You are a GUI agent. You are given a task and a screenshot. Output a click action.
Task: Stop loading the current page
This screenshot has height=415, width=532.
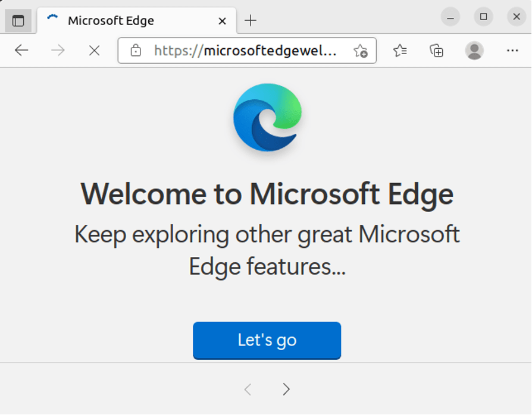(x=94, y=51)
